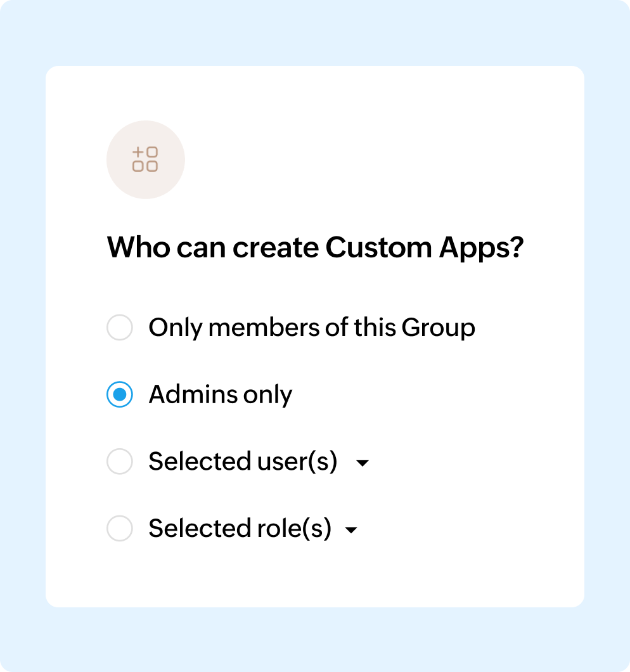Click the selected "Admins only" radio button

coord(120,395)
